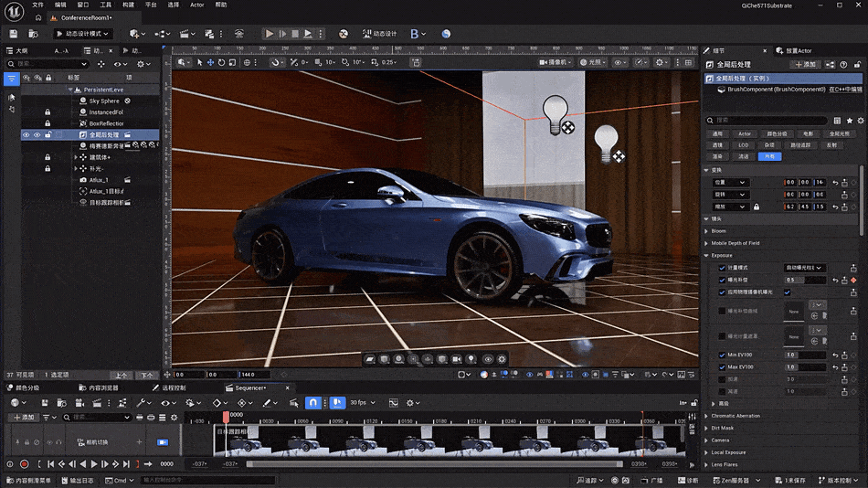Viewport: 868px width, 488px height.
Task: Click favorites star icon in details panel
Action: pos(849,121)
